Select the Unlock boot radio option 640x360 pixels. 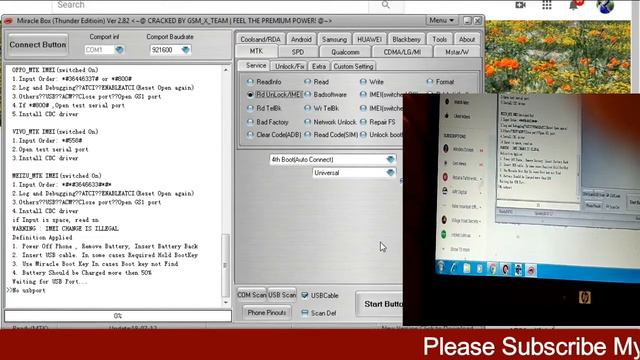point(381,135)
